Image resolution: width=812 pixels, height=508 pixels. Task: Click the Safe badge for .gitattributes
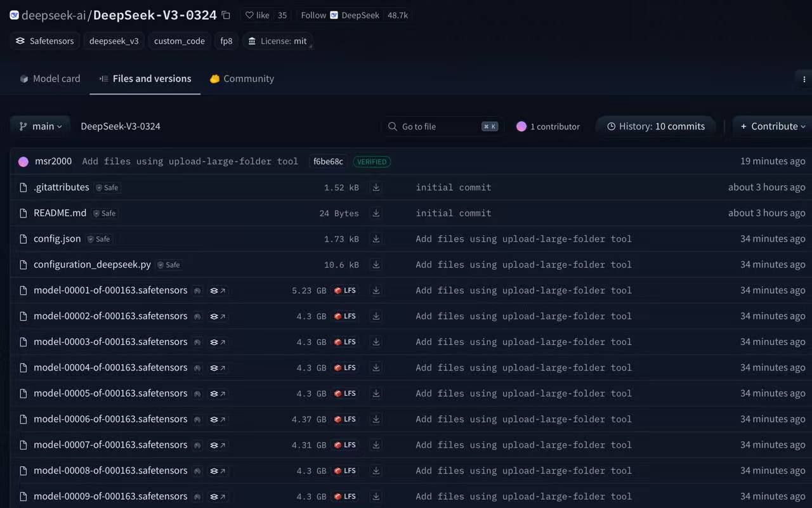[107, 188]
